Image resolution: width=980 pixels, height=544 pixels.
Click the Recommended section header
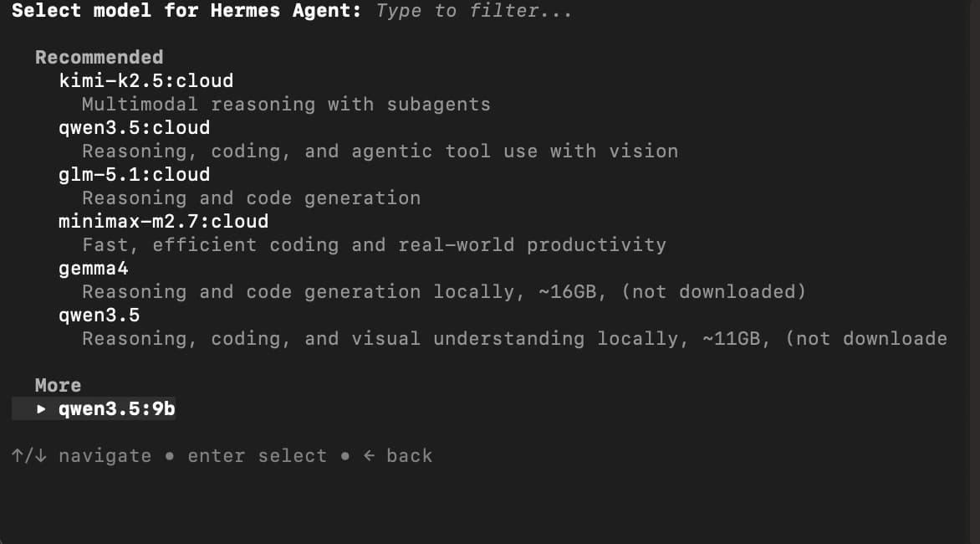pos(99,57)
